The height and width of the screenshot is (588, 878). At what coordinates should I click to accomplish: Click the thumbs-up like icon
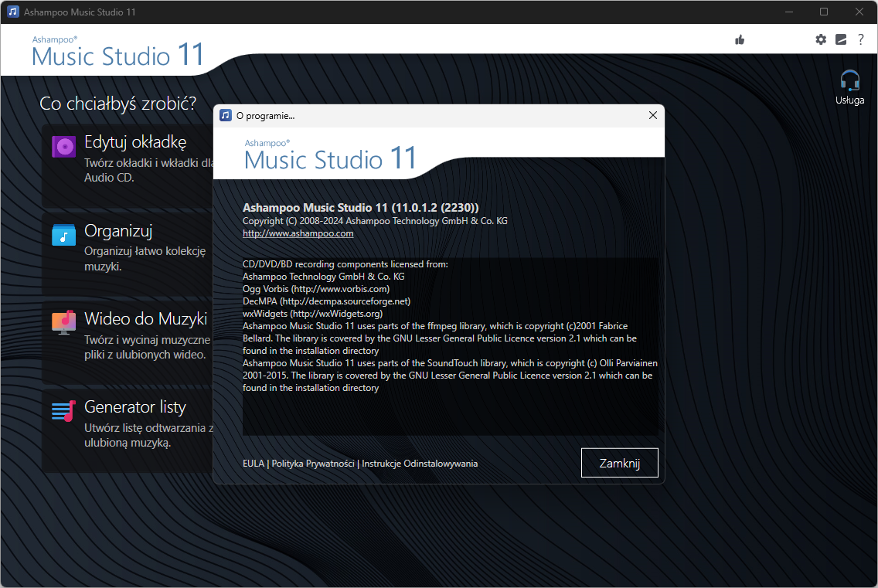pos(740,39)
